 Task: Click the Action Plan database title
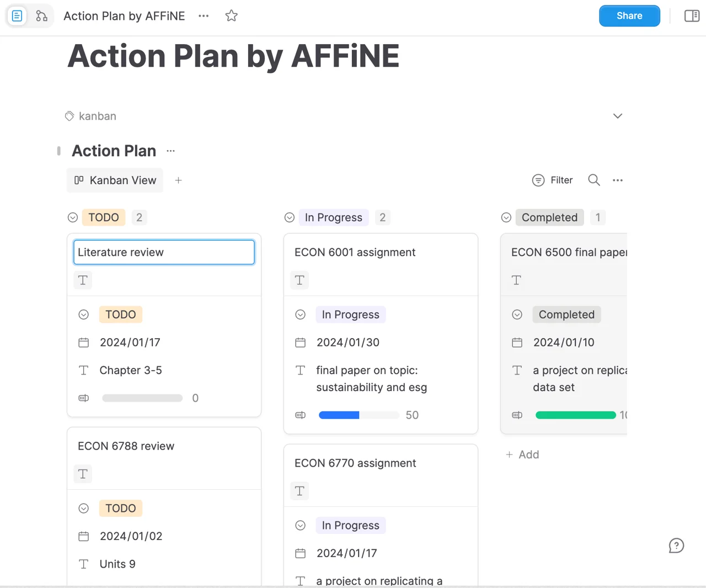(x=114, y=151)
